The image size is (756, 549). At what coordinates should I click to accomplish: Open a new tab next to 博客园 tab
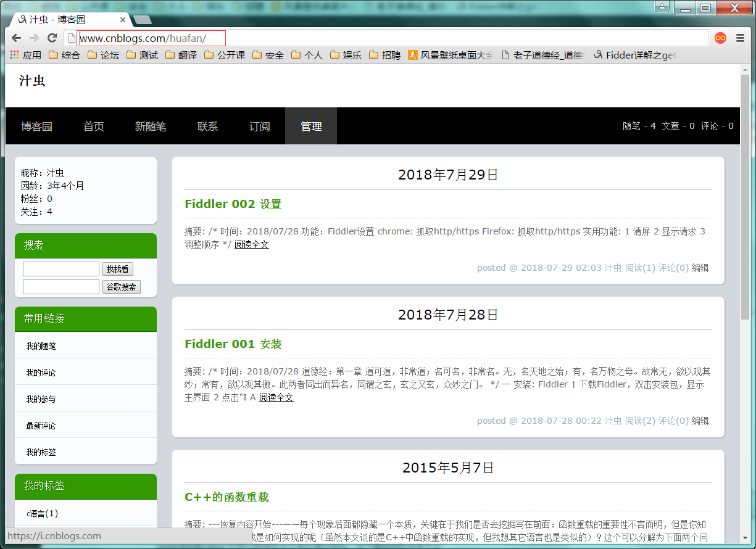(143, 20)
